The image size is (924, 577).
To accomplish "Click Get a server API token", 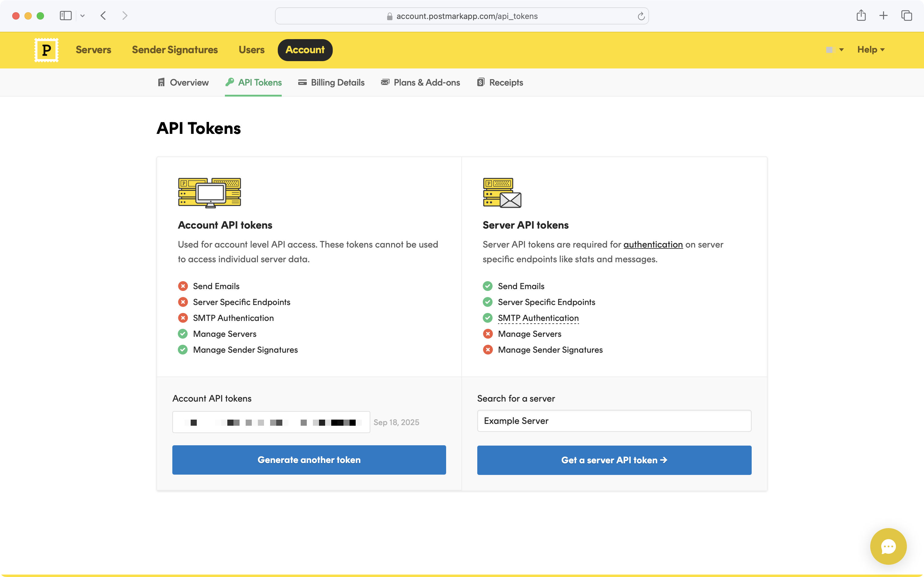I will click(x=614, y=460).
